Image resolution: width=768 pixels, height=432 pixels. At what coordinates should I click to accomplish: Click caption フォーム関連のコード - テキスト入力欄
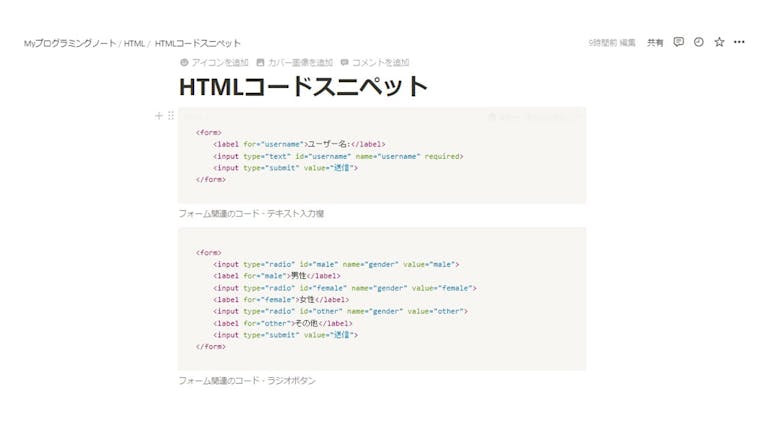(251, 214)
